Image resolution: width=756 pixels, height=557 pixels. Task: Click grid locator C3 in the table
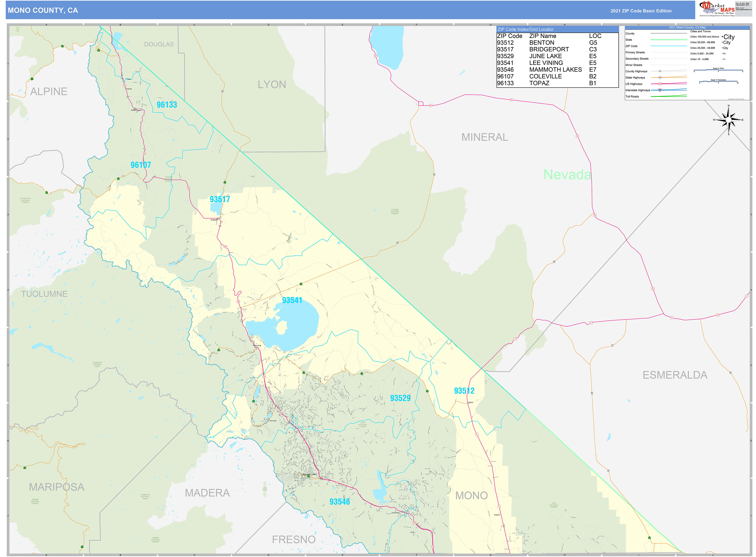(593, 49)
